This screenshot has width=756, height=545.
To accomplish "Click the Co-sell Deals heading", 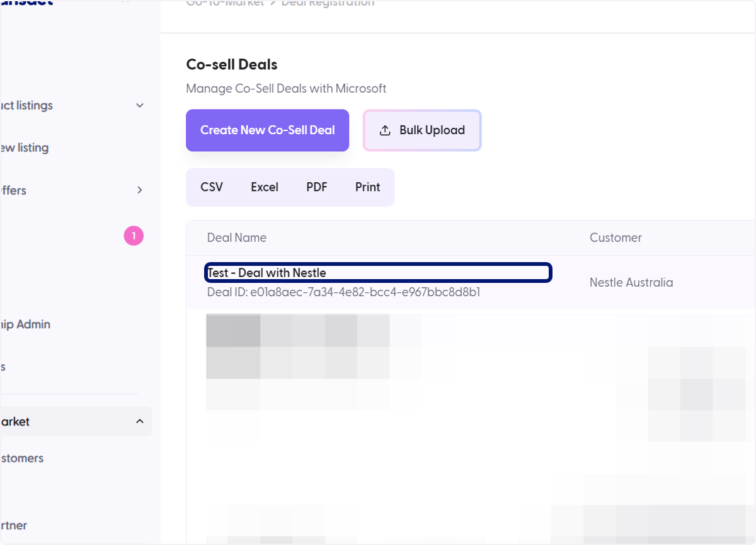I will tap(232, 64).
